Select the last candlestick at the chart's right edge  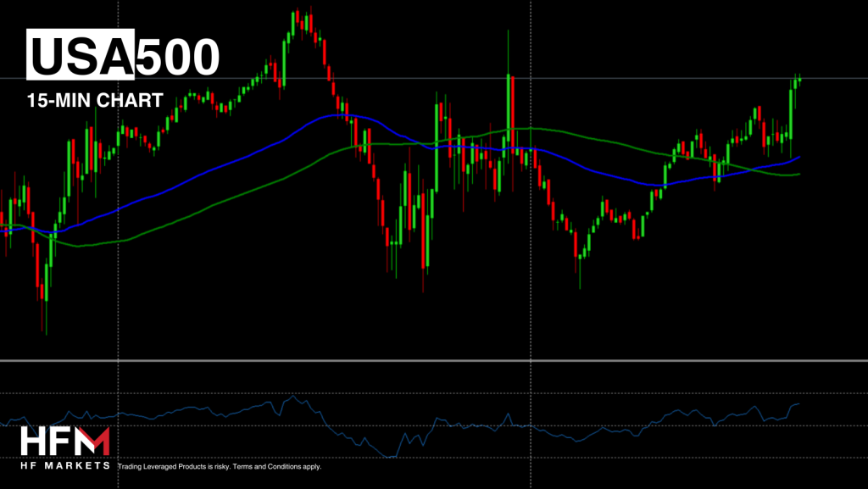(798, 80)
